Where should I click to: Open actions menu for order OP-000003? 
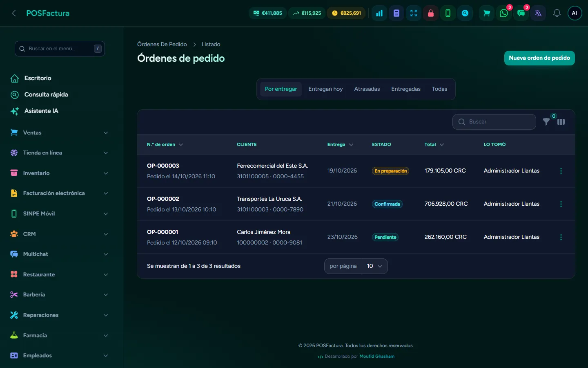[561, 171]
